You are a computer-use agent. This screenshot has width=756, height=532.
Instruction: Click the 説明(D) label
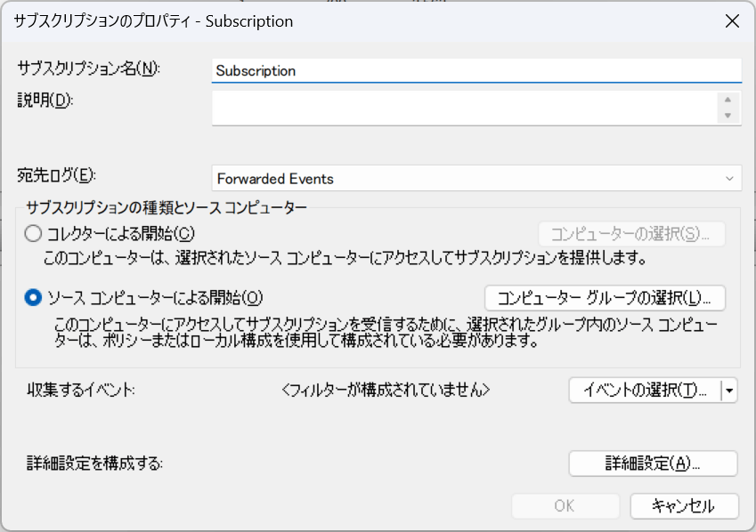pos(45,101)
